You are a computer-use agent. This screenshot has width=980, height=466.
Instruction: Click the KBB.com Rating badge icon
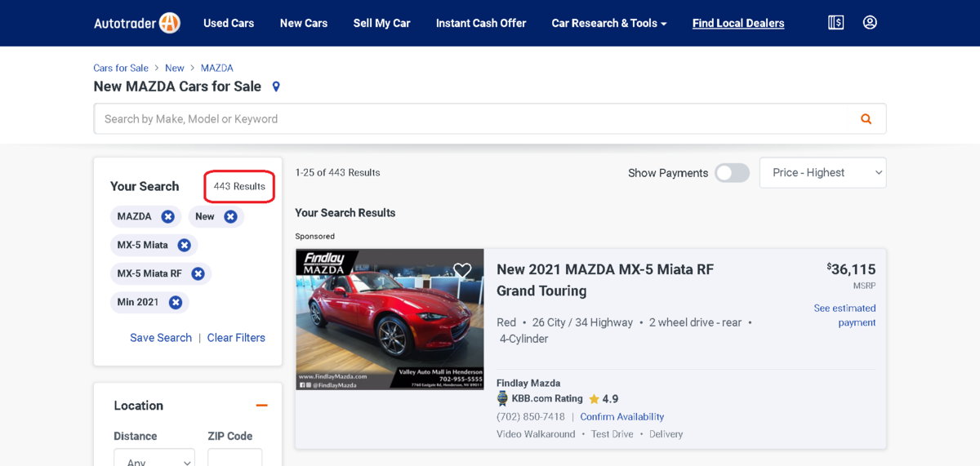[502, 399]
